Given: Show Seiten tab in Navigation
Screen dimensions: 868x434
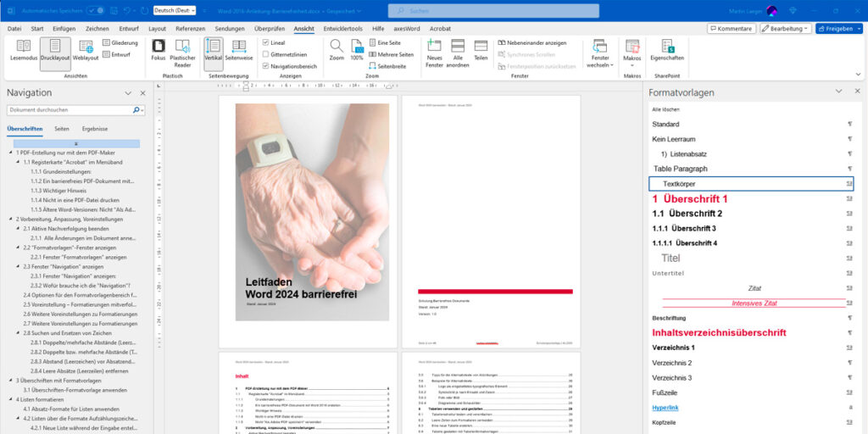Looking at the screenshot, I should click(x=62, y=129).
